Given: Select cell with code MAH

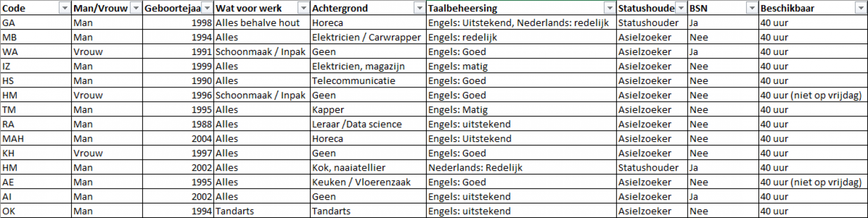Looking at the screenshot, I should click(x=36, y=138).
